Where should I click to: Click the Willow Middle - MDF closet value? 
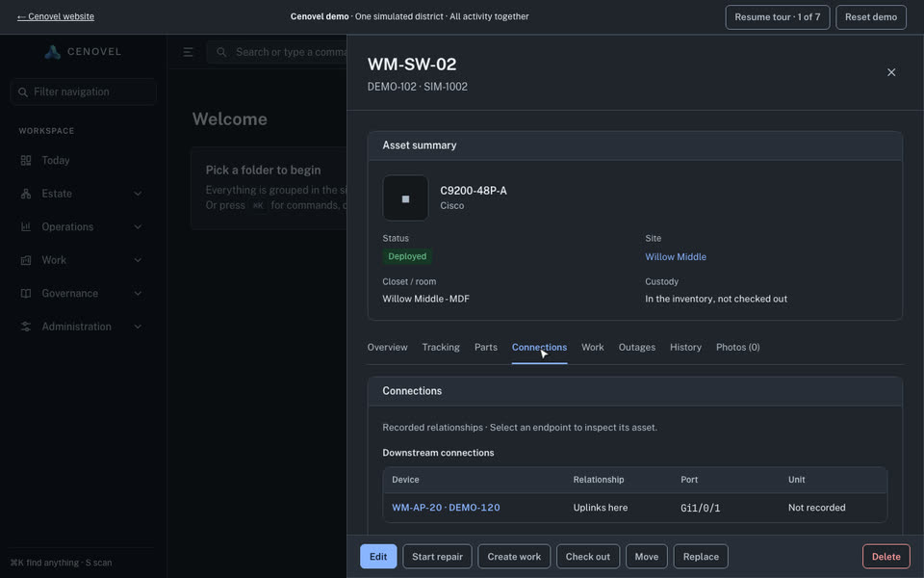tap(426, 299)
